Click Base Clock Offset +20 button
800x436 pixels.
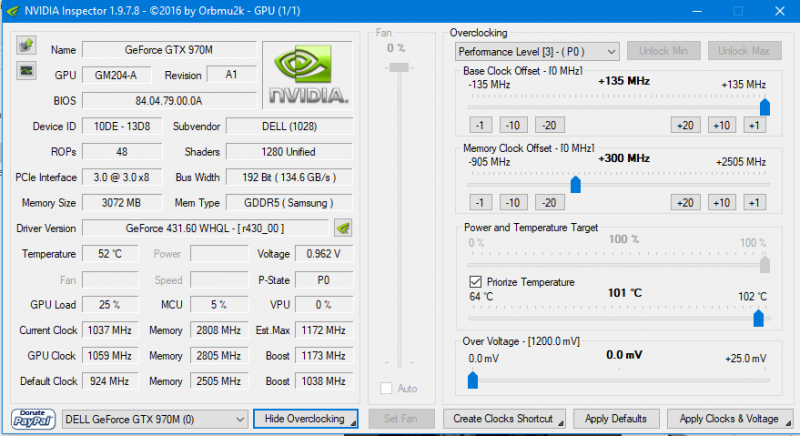(685, 125)
